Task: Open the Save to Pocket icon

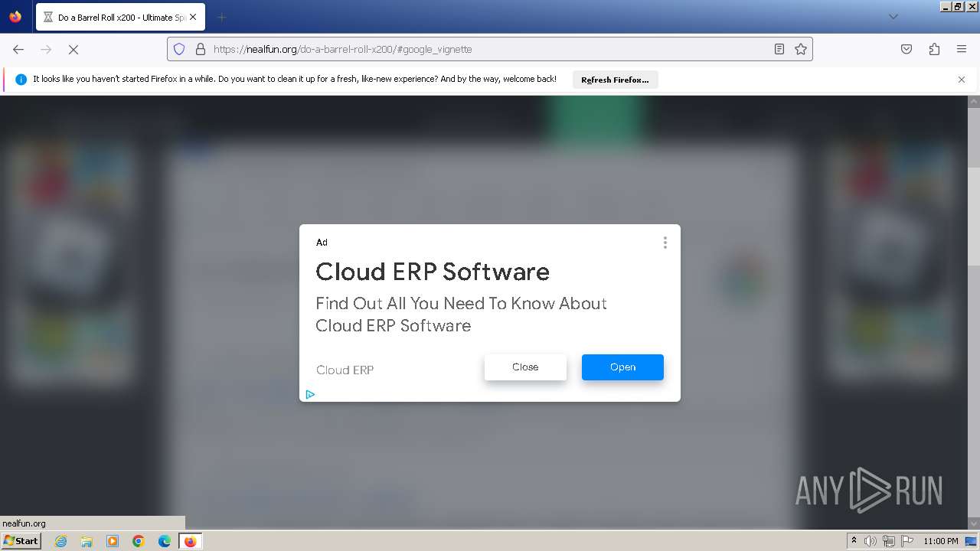Action: (906, 49)
